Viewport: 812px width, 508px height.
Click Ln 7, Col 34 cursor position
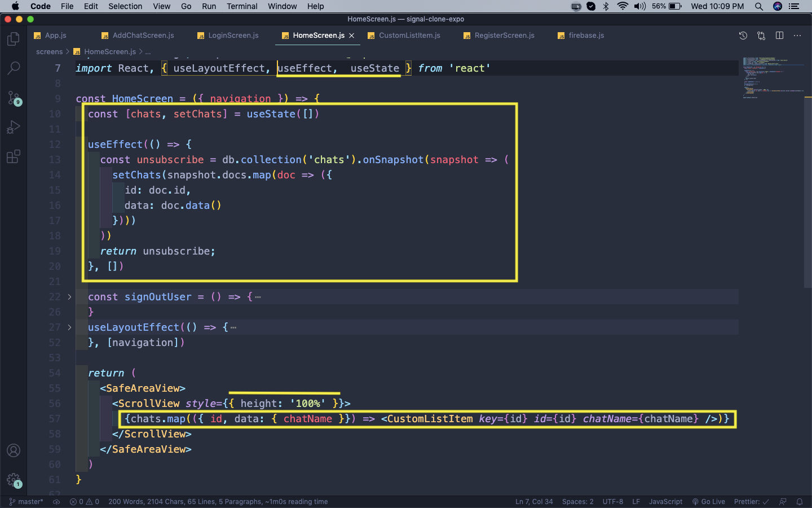(534, 502)
